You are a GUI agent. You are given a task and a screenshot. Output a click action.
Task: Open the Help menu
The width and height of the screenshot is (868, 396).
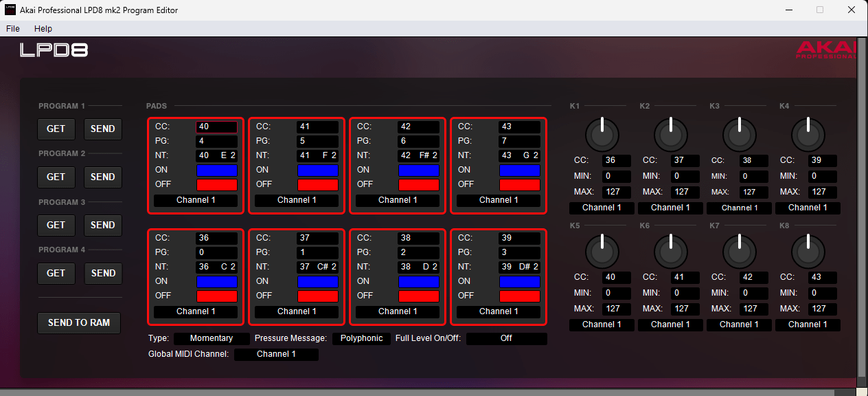coord(43,28)
